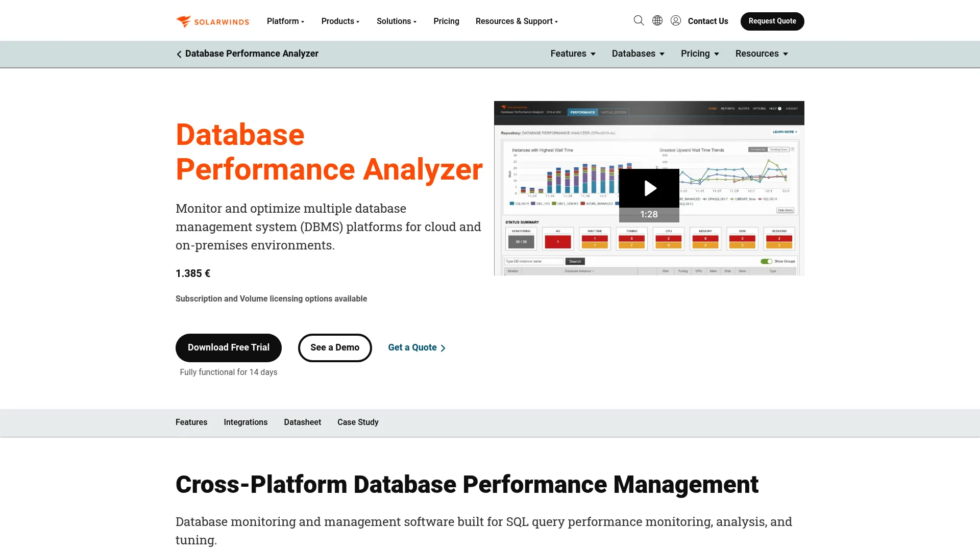Screen dimensions: 980x551
Task: Jump to the Features section tab
Action: tap(191, 422)
